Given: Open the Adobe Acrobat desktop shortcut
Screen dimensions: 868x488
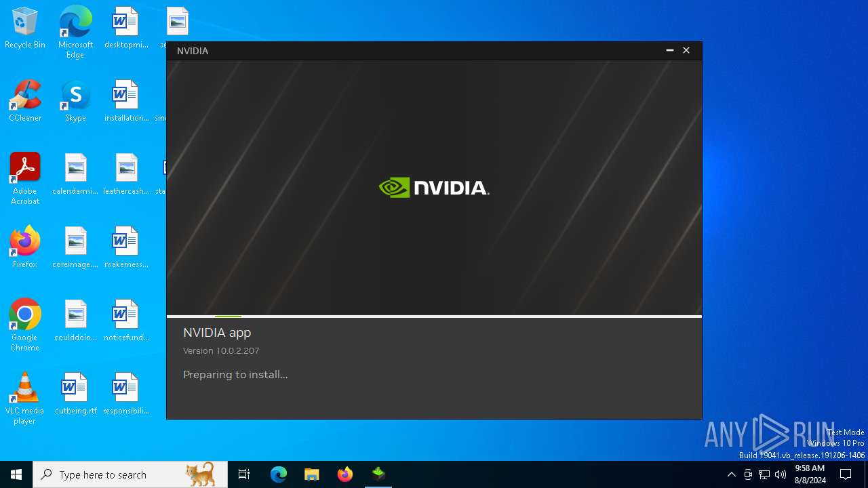Looking at the screenshot, I should [x=25, y=179].
